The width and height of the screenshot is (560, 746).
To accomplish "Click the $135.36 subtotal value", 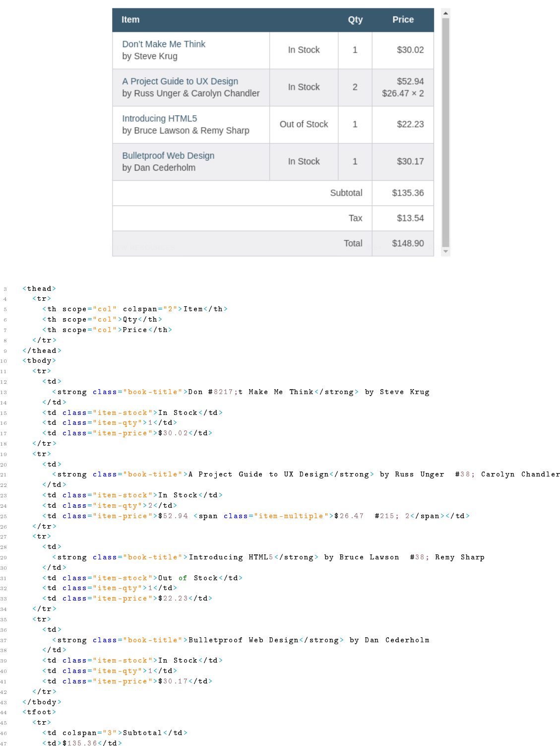I will [x=408, y=193].
